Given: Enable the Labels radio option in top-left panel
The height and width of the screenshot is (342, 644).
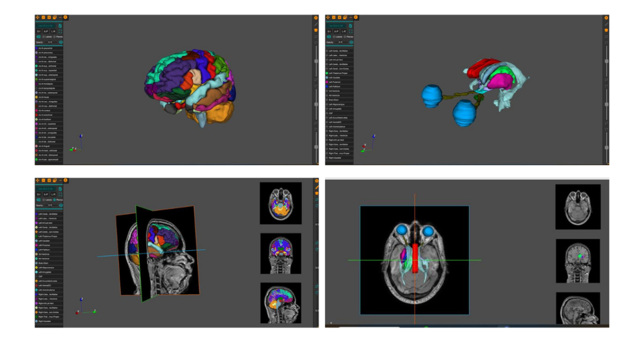Looking at the screenshot, I should click(x=44, y=37).
